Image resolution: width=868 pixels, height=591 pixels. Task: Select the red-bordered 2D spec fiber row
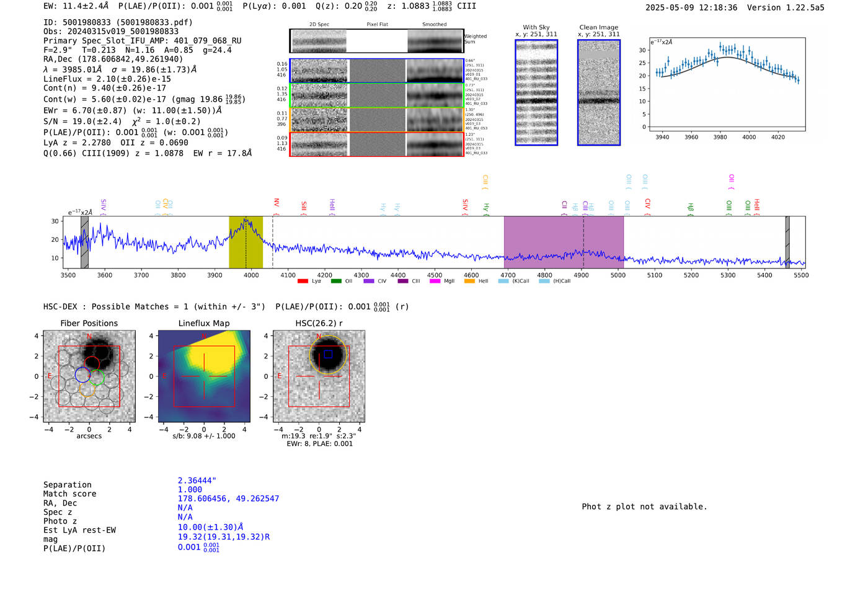377,144
